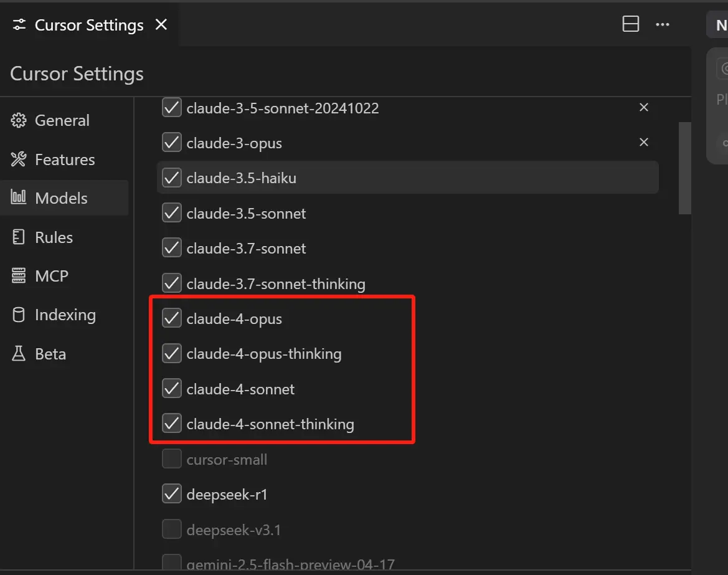Click the MCP server icon in sidebar
Viewport: 728px width, 575px height.
(19, 275)
